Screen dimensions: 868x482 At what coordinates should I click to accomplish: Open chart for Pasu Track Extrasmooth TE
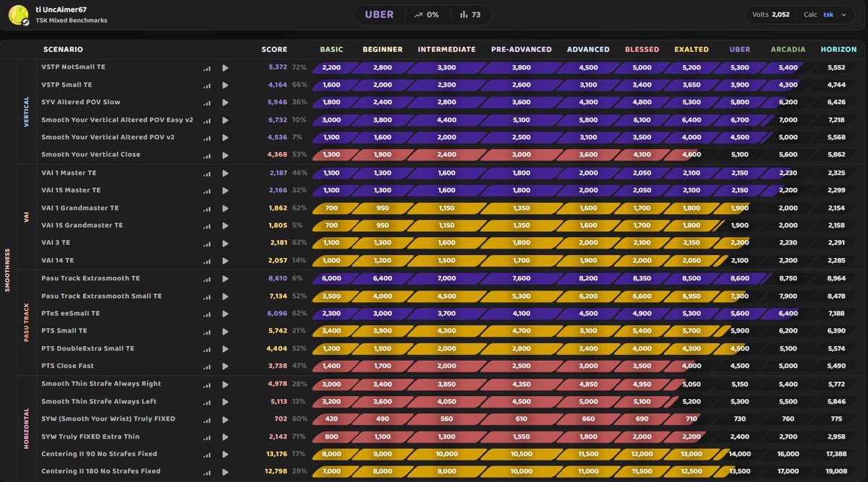point(207,279)
